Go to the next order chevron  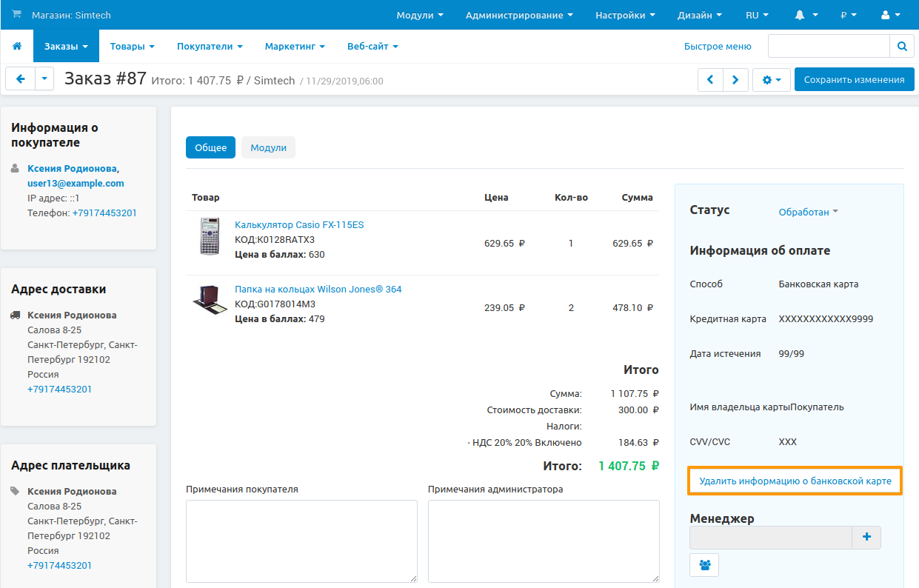(735, 80)
